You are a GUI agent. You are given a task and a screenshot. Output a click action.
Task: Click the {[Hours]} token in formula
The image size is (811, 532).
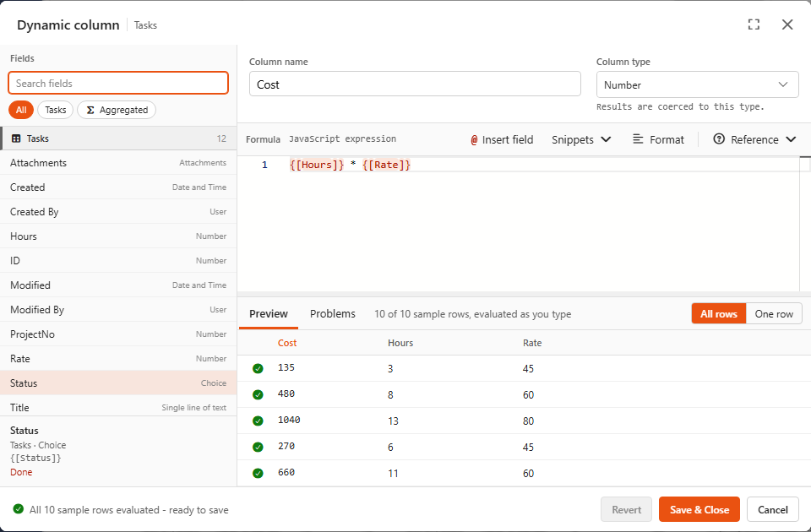coord(317,165)
